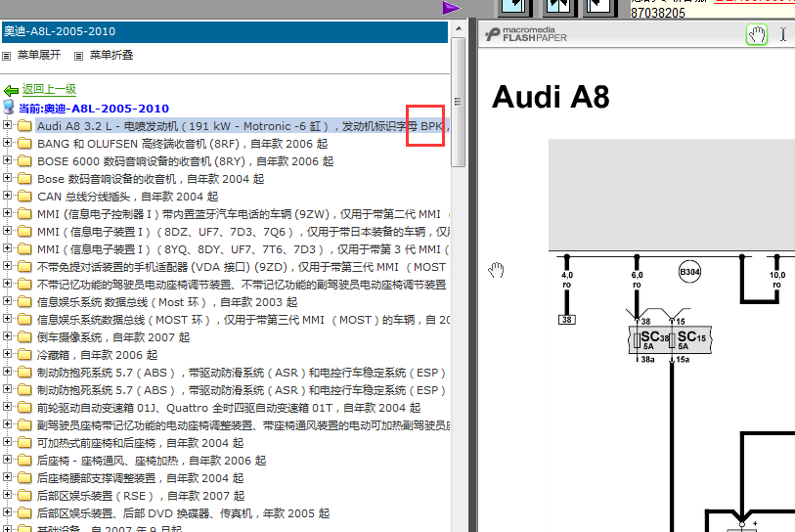
Task: Select 'BOSE 6000 数码音响设备的收音机 (8RY)' entry
Action: (186, 161)
